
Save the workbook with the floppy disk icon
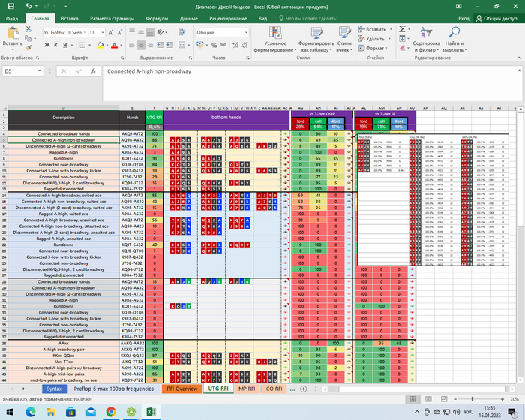[11, 6]
